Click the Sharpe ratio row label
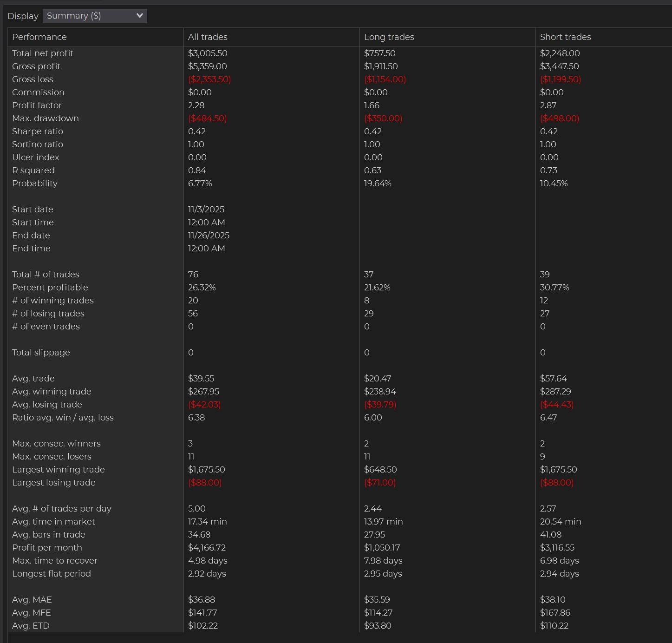The height and width of the screenshot is (643, 672). [38, 131]
